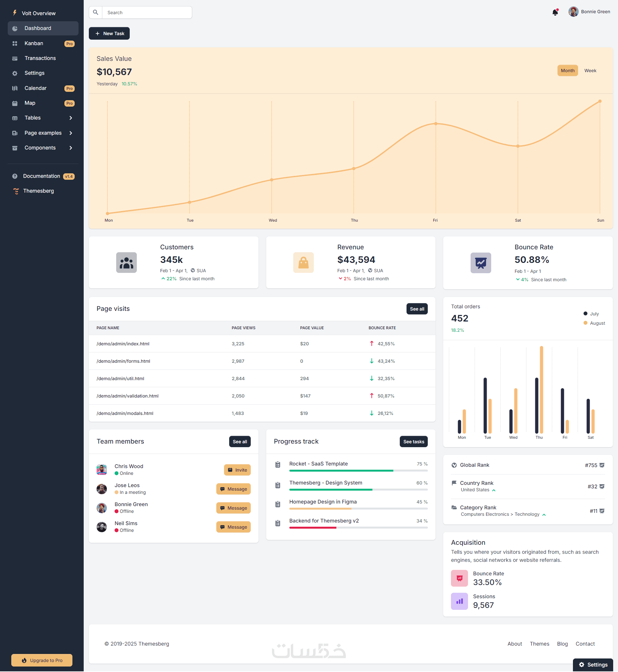Click the Revenue shopping bag icon
Screen dimensions: 618x672
tap(303, 263)
